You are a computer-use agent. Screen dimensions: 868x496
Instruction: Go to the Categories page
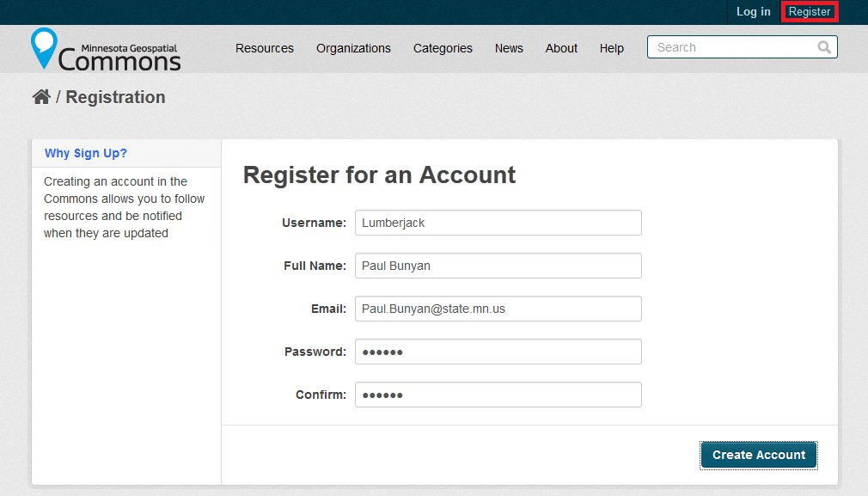point(443,48)
